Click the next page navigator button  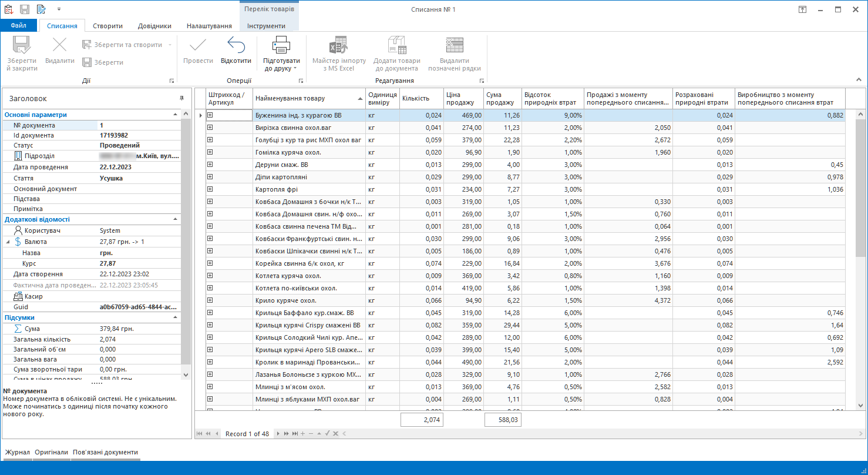[x=287, y=434]
